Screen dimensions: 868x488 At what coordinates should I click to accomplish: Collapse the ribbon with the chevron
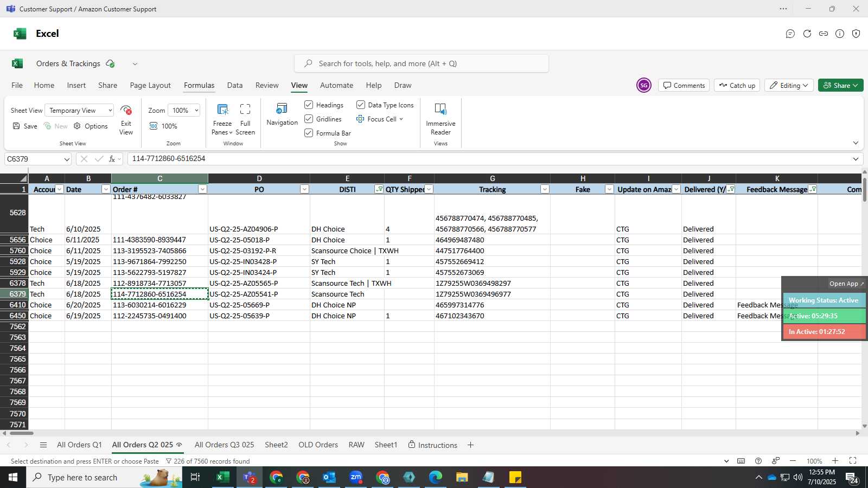point(856,143)
